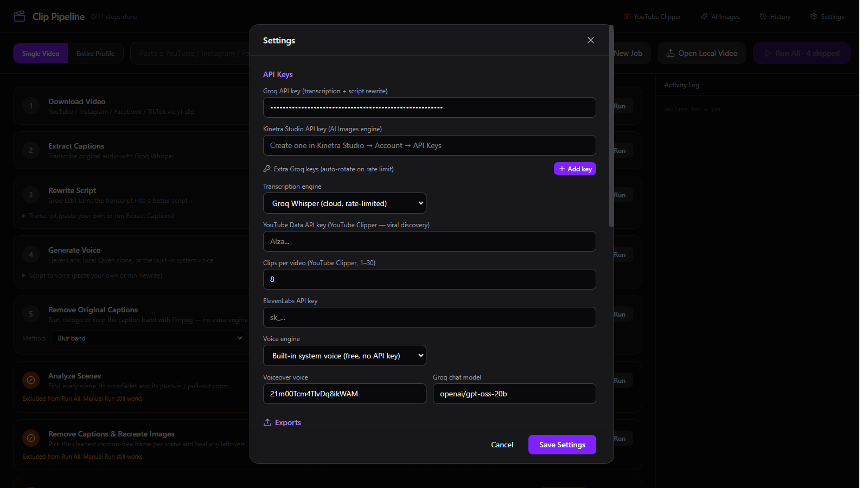The width and height of the screenshot is (868, 488).
Task: Click the Settings gear icon in header
Action: pyautogui.click(x=814, y=17)
